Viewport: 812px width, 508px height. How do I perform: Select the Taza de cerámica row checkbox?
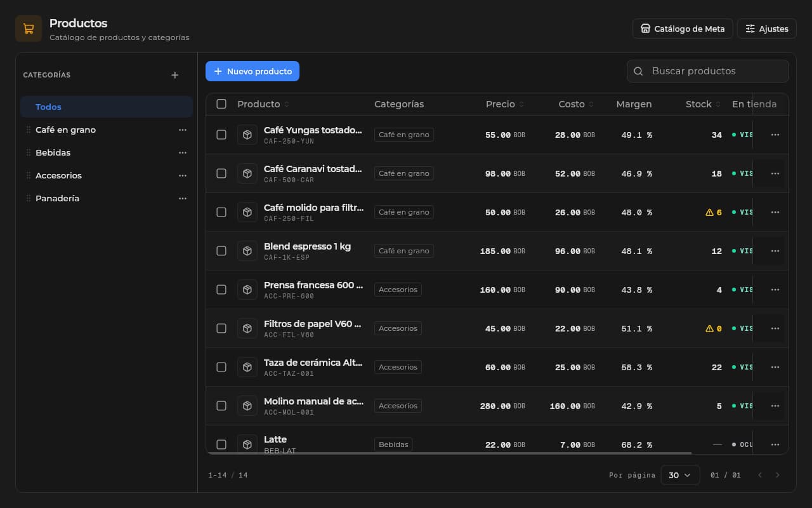pos(221,367)
